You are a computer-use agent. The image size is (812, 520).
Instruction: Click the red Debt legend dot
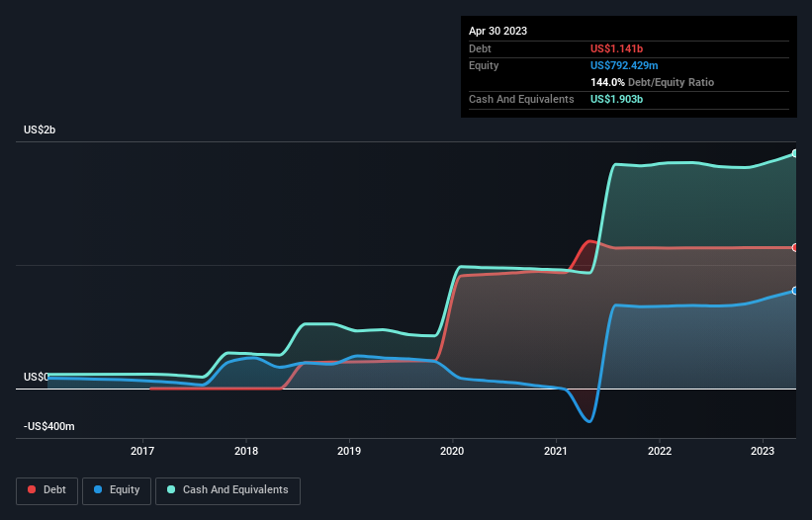pyautogui.click(x=32, y=489)
